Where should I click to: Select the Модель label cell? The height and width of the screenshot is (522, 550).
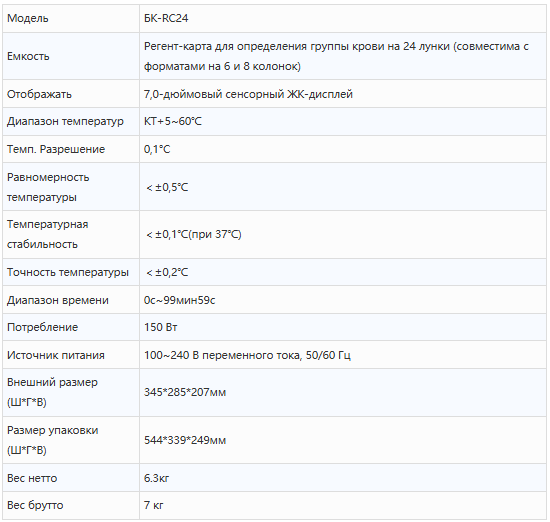pyautogui.click(x=71, y=19)
